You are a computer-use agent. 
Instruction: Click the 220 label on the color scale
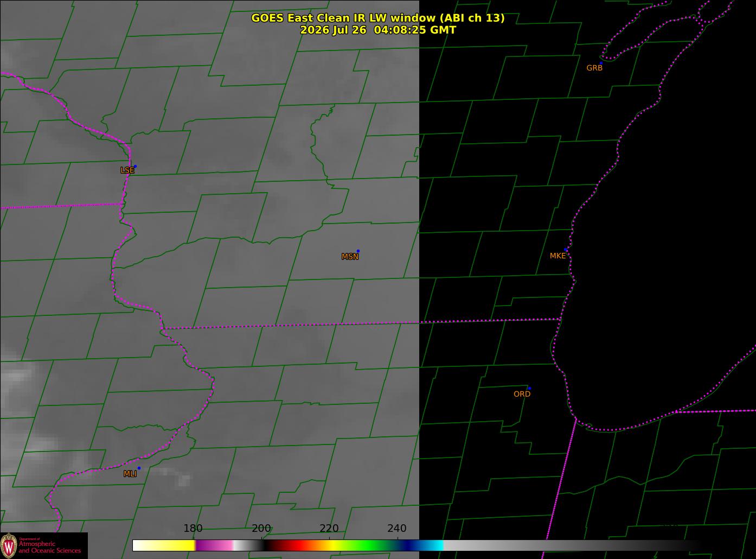[329, 529]
